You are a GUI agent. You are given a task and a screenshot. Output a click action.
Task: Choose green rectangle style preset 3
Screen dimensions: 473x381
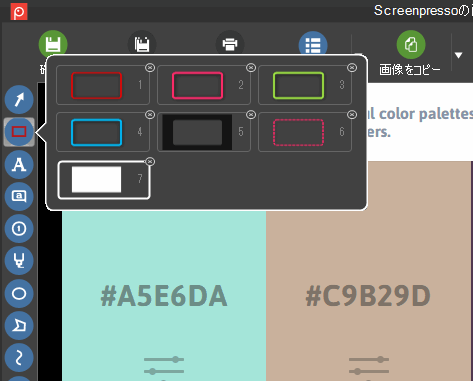(305, 85)
